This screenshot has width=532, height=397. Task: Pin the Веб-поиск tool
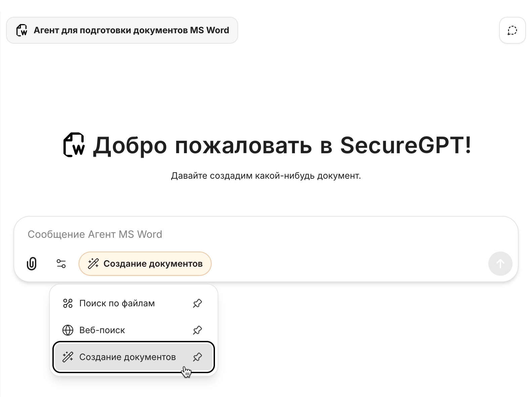[197, 330]
